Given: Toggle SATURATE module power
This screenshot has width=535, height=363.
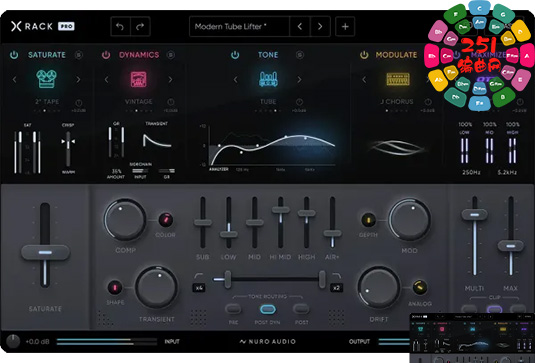Looking at the screenshot, I should 14,55.
